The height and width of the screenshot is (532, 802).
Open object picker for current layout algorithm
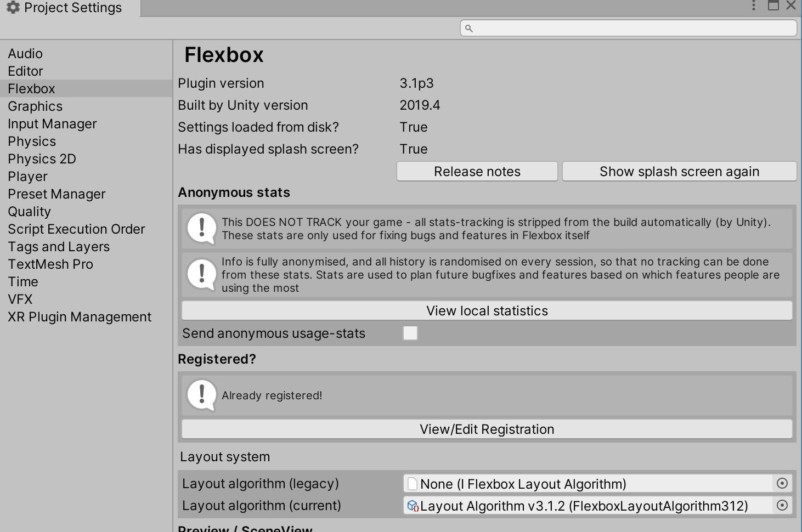coord(782,505)
